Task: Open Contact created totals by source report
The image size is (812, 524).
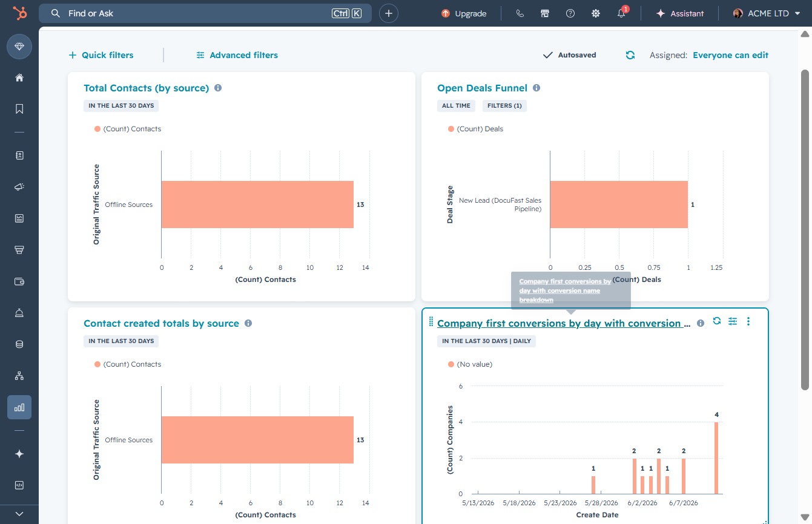Action: tap(161, 323)
